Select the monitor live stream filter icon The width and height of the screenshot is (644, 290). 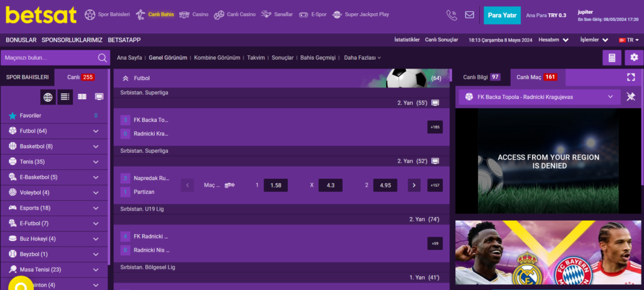99,97
